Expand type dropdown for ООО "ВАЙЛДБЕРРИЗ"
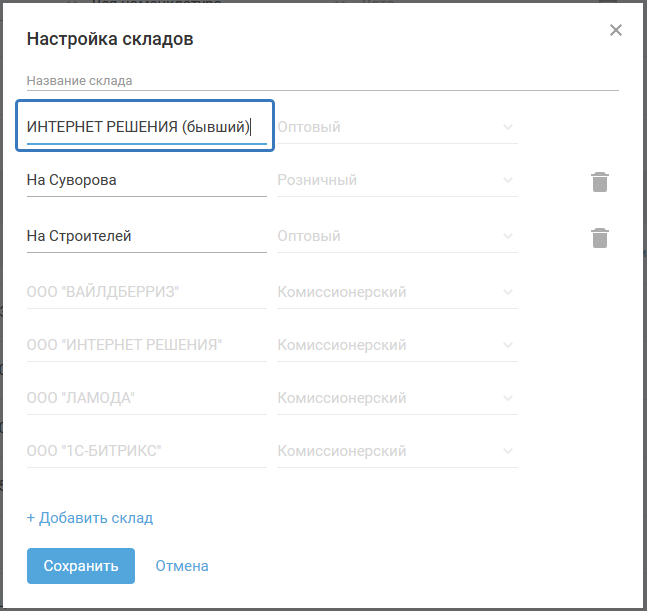The image size is (647, 611). pos(397,293)
